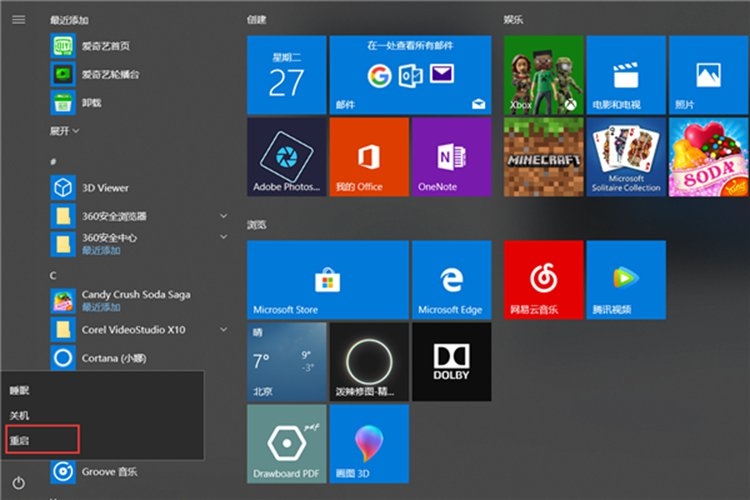750x500 pixels.
Task: Open the 爱奇艺首页 app icon
Action: click(63, 46)
